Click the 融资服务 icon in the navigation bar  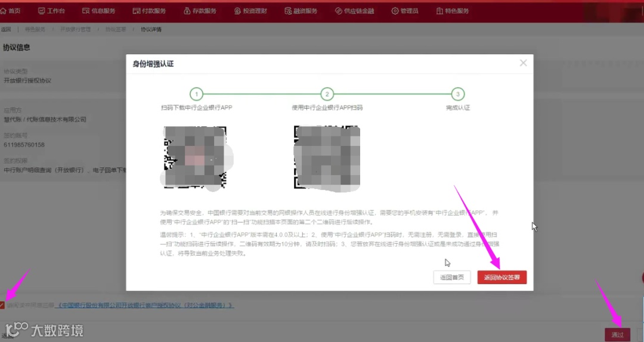click(289, 11)
